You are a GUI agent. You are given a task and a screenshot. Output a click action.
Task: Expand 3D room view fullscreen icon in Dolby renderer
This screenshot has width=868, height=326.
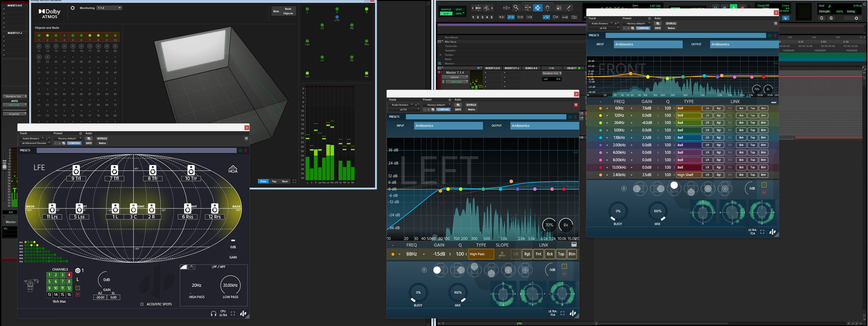click(294, 181)
